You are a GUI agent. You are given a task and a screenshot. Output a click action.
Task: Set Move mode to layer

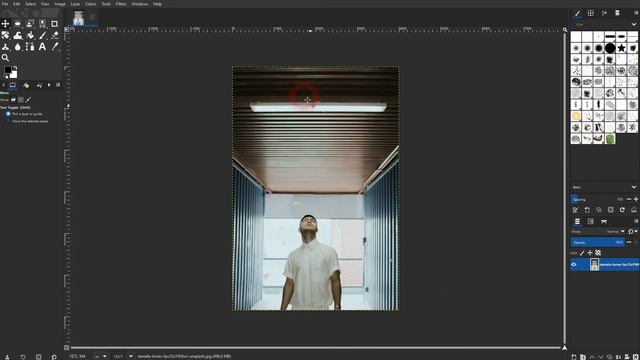click(x=13, y=100)
